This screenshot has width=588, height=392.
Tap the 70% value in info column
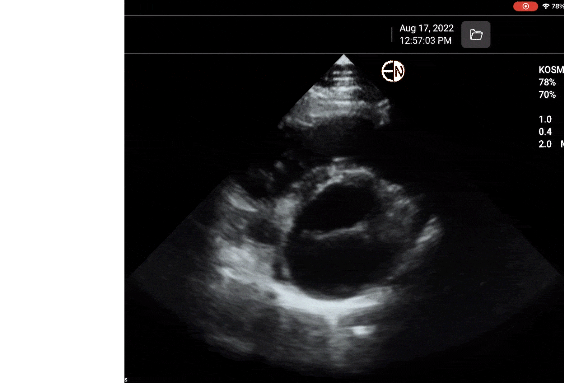point(547,95)
